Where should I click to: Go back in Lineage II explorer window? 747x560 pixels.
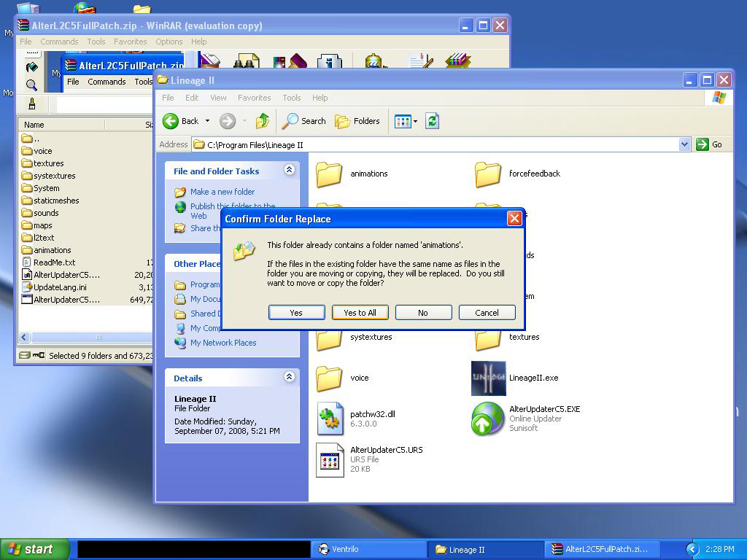181,121
